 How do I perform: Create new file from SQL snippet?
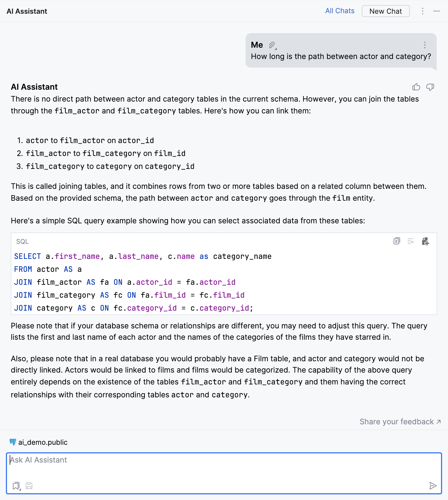[x=425, y=241]
